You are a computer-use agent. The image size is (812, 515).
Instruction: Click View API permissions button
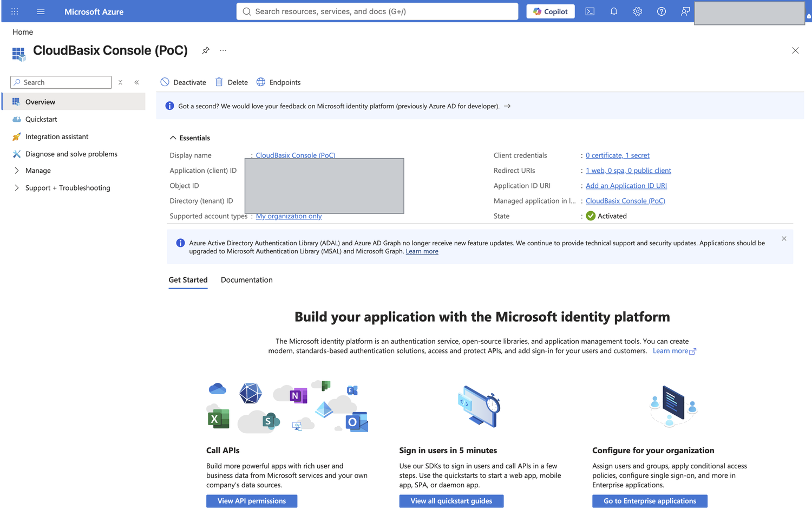(252, 501)
